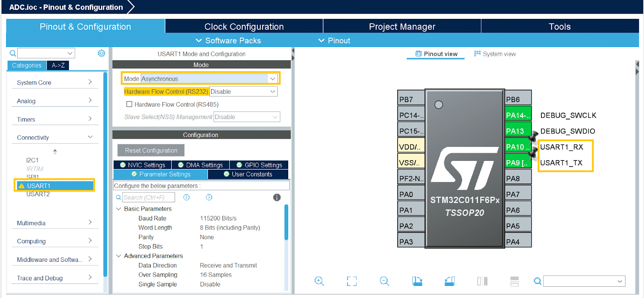The height and width of the screenshot is (298, 644).
Task: Click the parameter info icon
Action: (x=277, y=197)
